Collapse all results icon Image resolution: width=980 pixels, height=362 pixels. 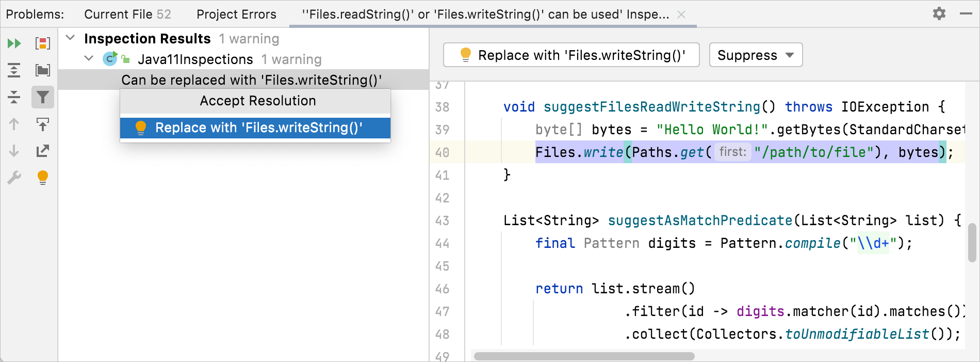pos(14,97)
